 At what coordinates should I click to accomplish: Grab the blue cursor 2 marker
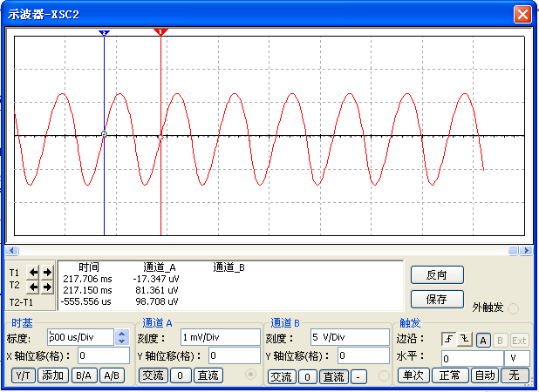(x=104, y=32)
